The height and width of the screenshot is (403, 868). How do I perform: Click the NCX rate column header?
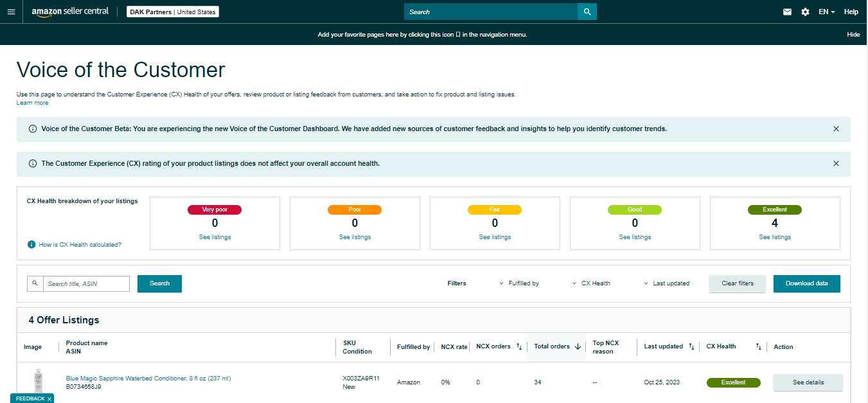(454, 347)
